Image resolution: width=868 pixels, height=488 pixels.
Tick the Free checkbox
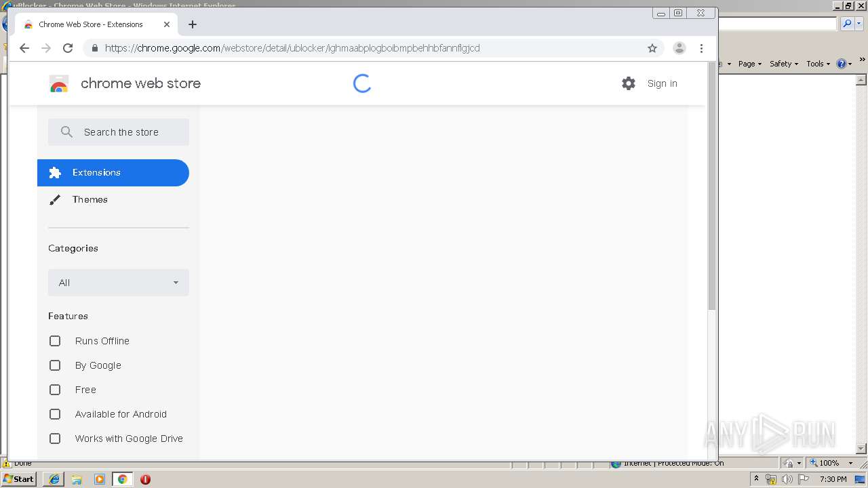[55, 390]
